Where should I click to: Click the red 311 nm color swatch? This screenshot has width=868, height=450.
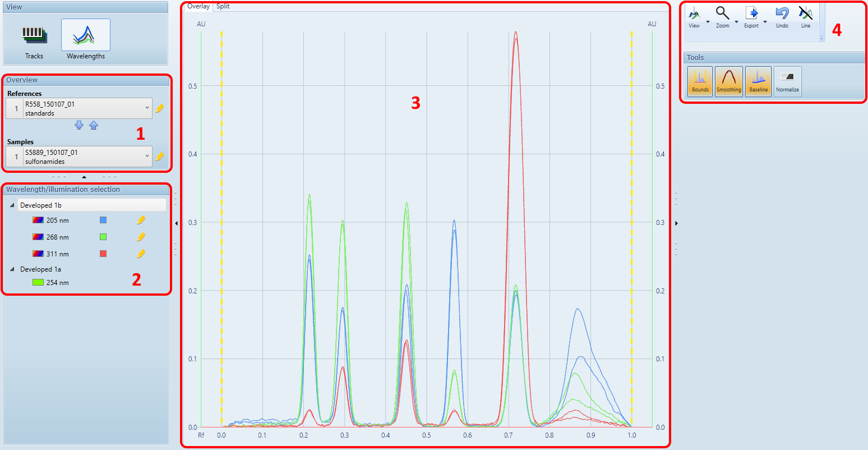click(x=103, y=254)
